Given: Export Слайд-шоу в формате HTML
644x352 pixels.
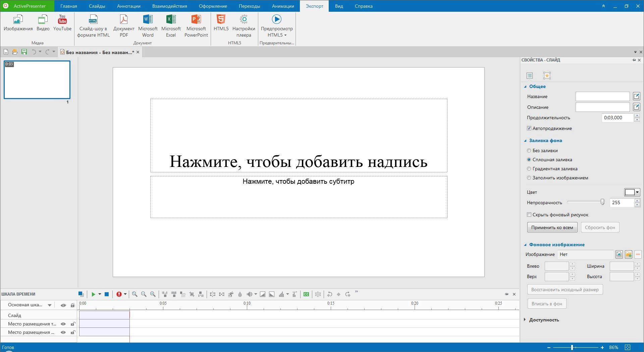Looking at the screenshot, I should tap(93, 26).
